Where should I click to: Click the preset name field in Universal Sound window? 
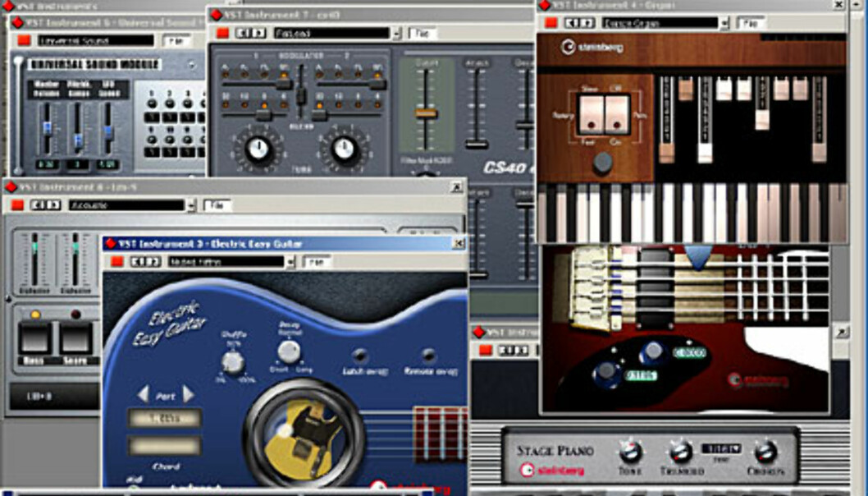pyautogui.click(x=95, y=40)
